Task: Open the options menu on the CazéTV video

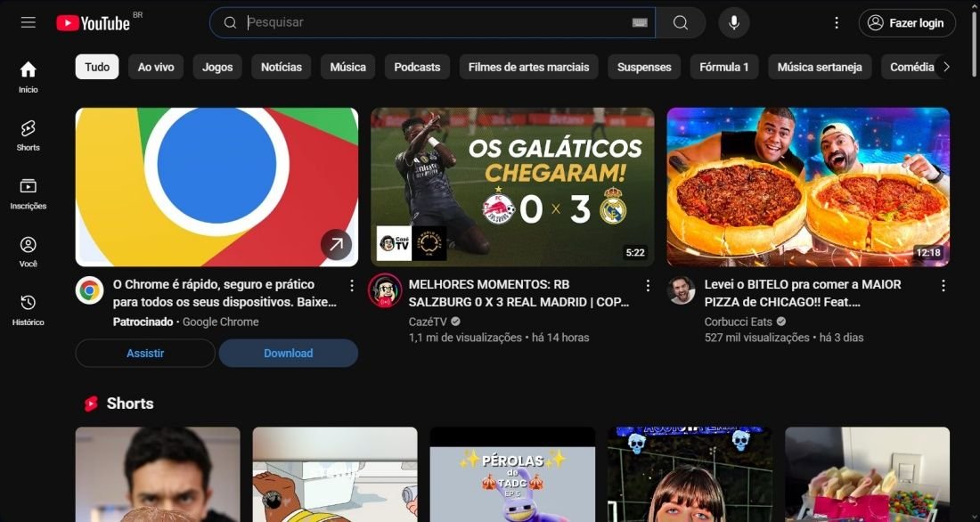Action: [648, 285]
